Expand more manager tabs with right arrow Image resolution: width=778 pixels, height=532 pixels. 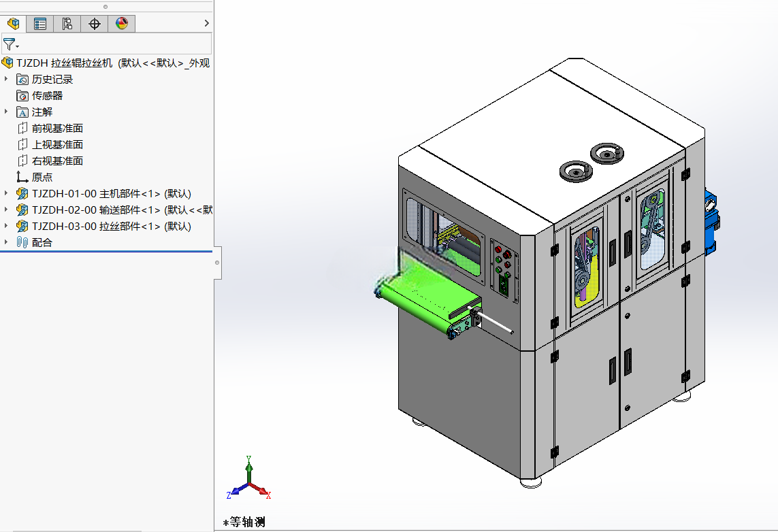pos(207,23)
